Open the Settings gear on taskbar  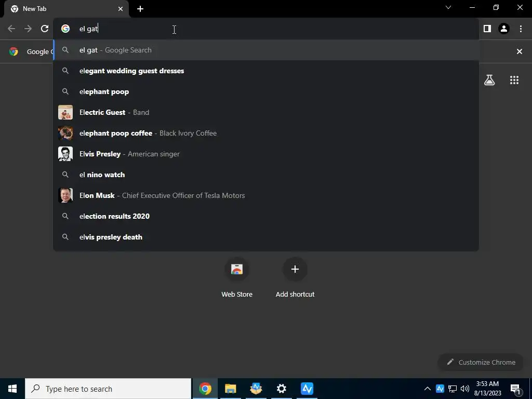tap(281, 389)
